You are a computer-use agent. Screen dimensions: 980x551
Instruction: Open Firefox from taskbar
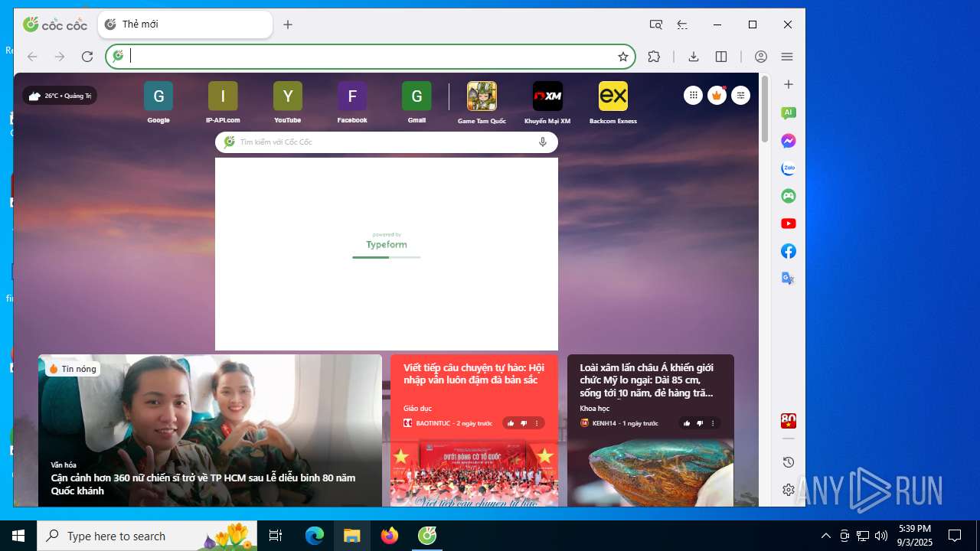click(390, 536)
